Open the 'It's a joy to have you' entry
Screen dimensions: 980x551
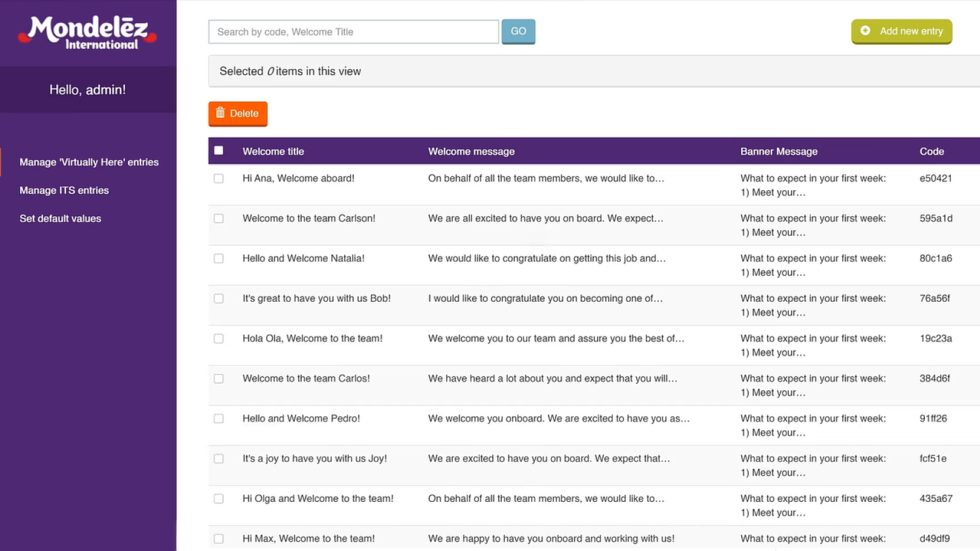tap(315, 459)
